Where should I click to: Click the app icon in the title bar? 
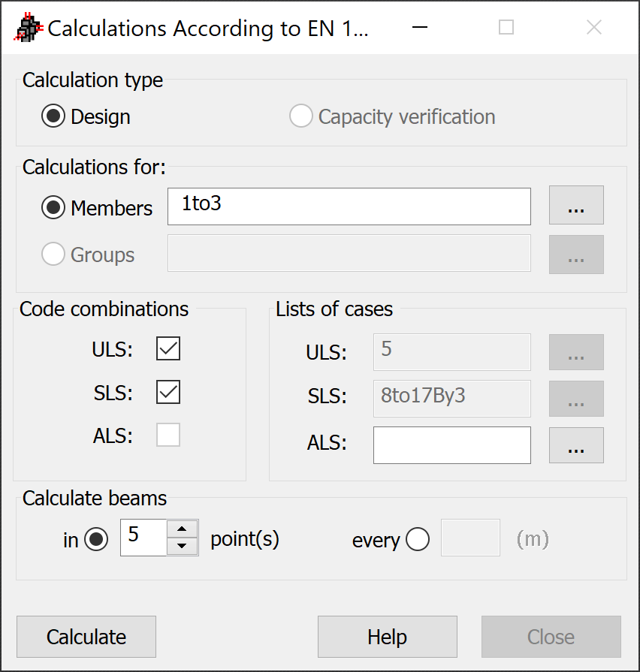[x=27, y=28]
